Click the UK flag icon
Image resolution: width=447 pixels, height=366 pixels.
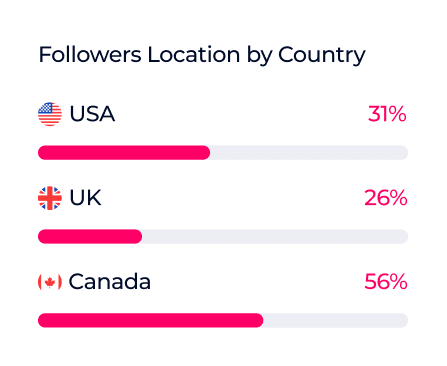(x=50, y=198)
